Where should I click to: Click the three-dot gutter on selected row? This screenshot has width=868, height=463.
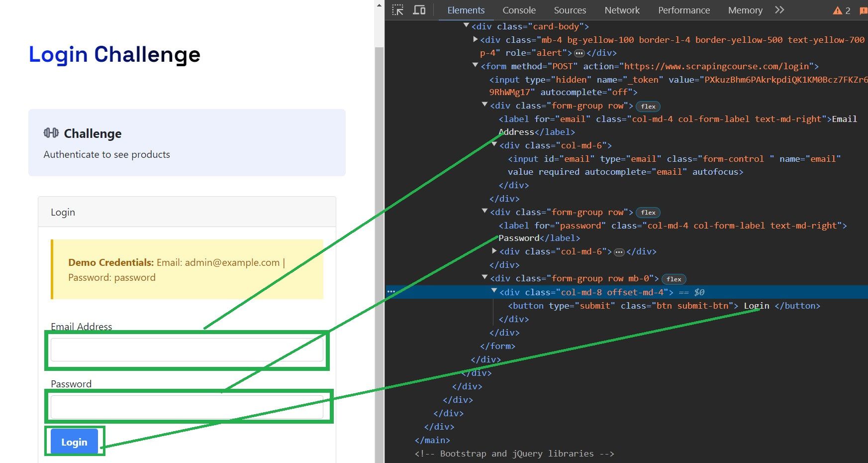(x=391, y=292)
